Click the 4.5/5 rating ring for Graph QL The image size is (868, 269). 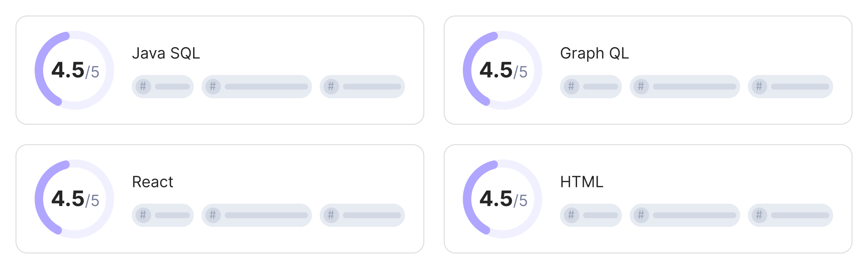(503, 70)
